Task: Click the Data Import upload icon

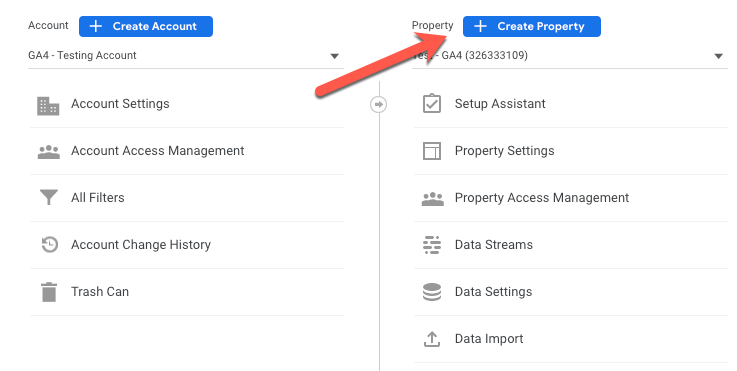Action: [432, 339]
